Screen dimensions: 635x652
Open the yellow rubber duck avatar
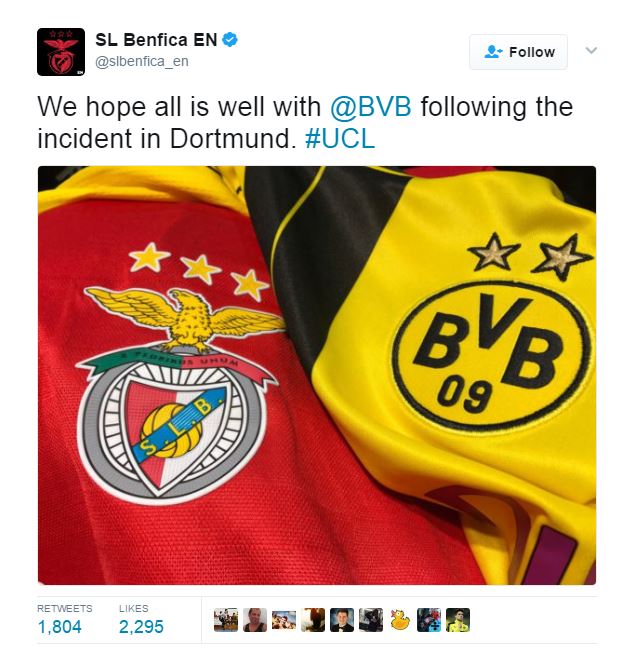tap(400, 620)
